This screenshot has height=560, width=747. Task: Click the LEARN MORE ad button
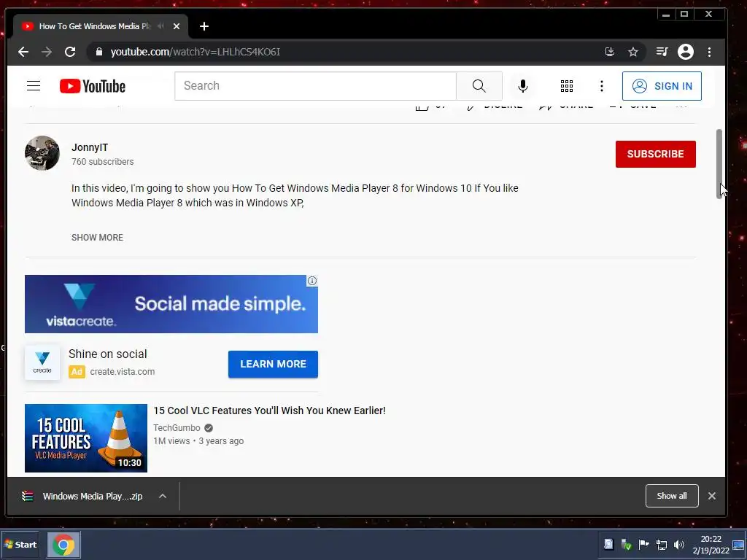(x=273, y=364)
